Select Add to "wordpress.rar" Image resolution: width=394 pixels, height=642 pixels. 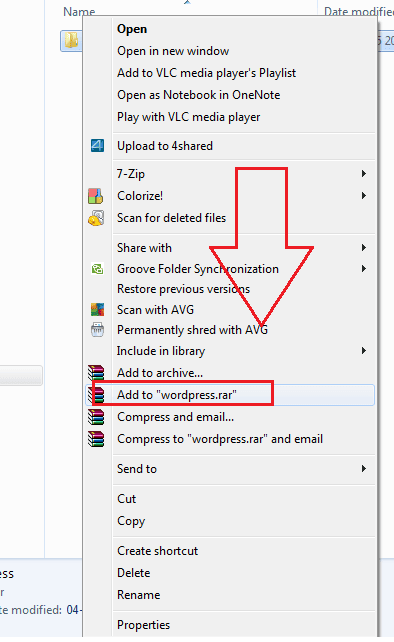pyautogui.click(x=177, y=395)
